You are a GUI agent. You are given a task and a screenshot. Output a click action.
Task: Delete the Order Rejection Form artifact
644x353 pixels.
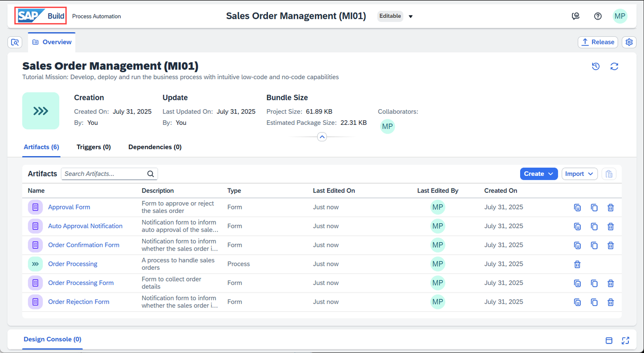610,302
